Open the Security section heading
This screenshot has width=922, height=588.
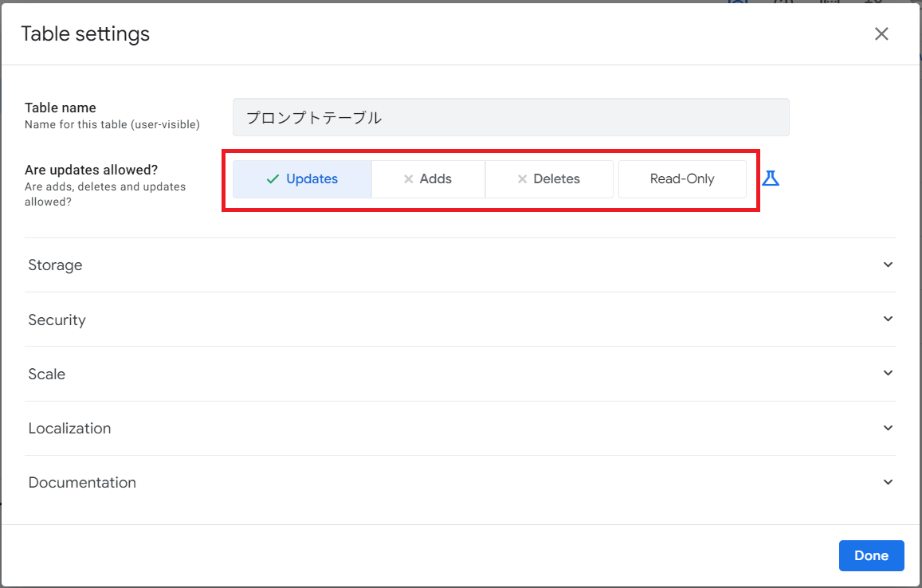point(57,319)
